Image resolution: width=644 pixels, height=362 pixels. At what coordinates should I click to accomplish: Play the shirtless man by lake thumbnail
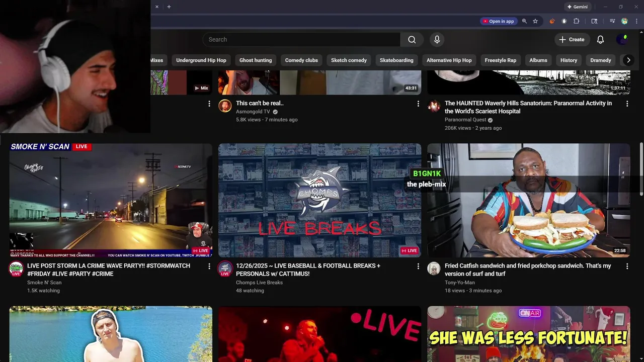click(111, 334)
